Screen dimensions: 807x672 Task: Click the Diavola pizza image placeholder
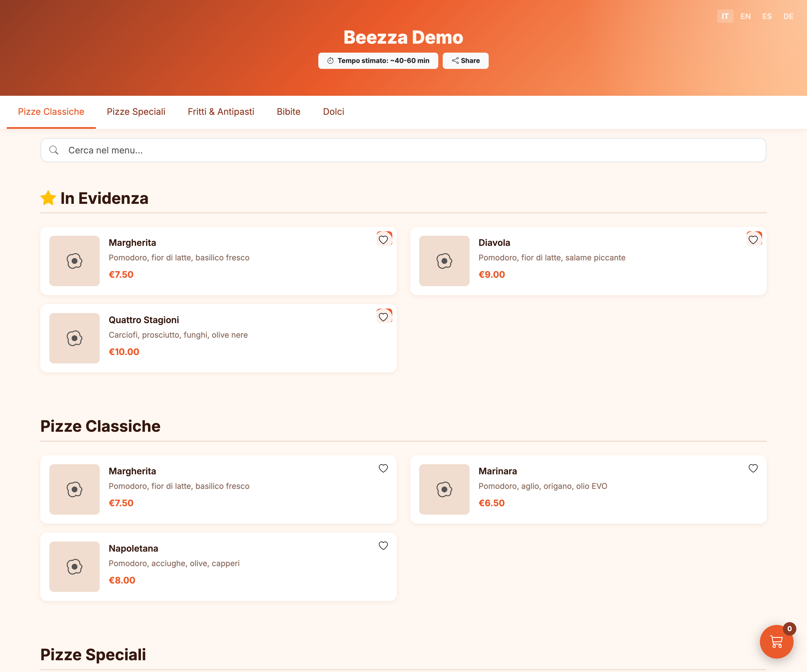pos(444,261)
